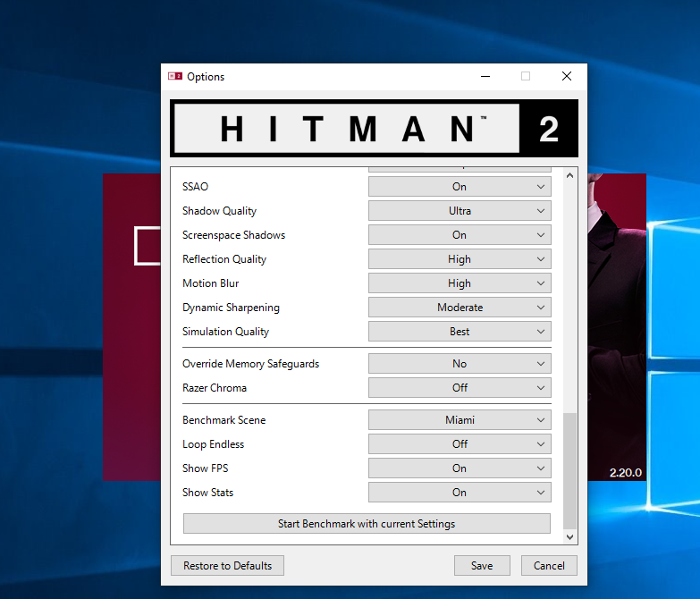Image resolution: width=700 pixels, height=599 pixels.
Task: Click the vertical scrollbar thumb
Action: coord(569,471)
